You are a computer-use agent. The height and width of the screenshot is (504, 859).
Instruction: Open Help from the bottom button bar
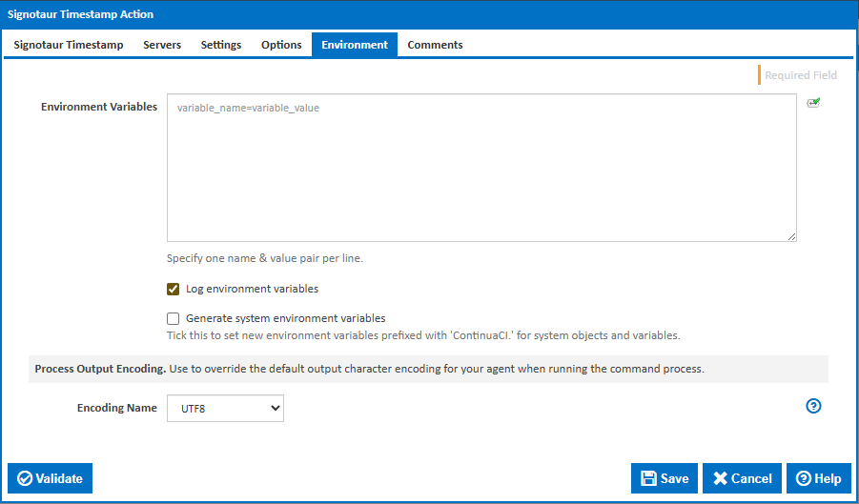818,478
